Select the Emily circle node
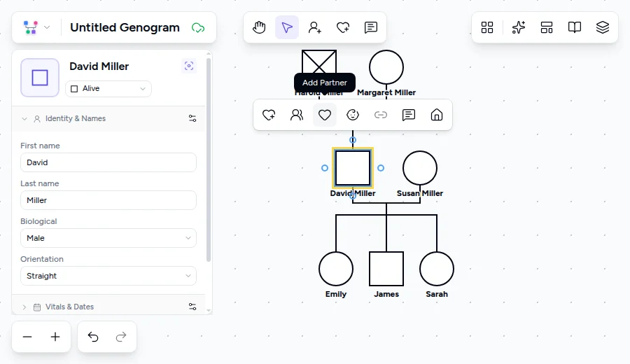Image resolution: width=630 pixels, height=364 pixels. (x=336, y=269)
